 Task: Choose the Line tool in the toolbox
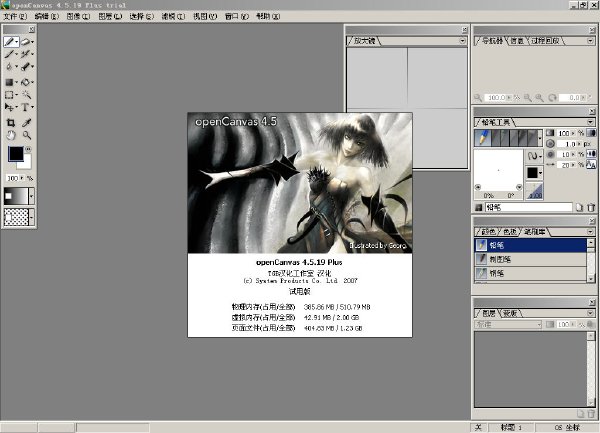click(9, 54)
